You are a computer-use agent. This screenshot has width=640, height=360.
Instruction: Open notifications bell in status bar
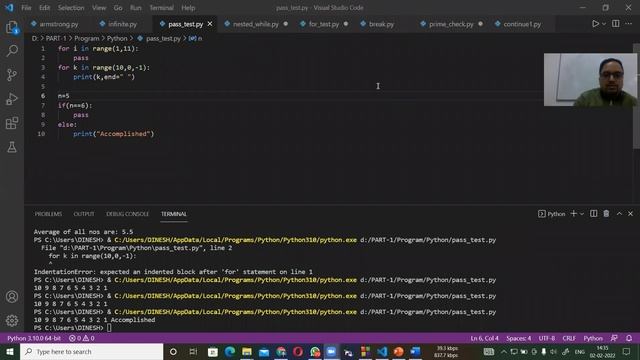coord(629,338)
